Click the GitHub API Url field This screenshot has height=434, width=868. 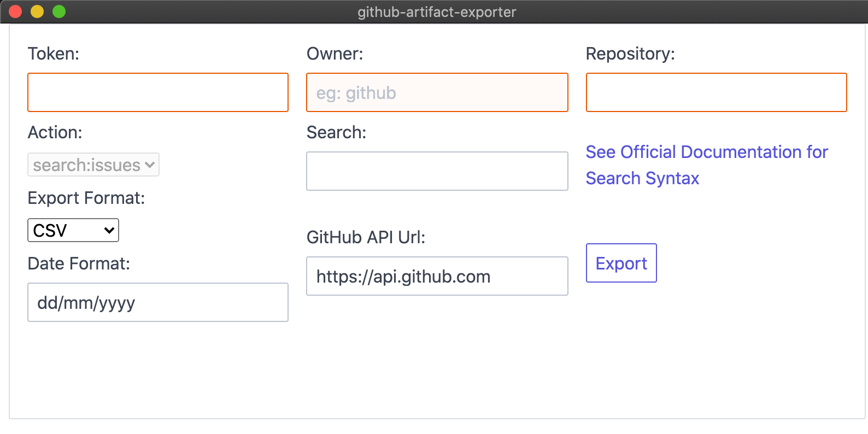point(437,276)
